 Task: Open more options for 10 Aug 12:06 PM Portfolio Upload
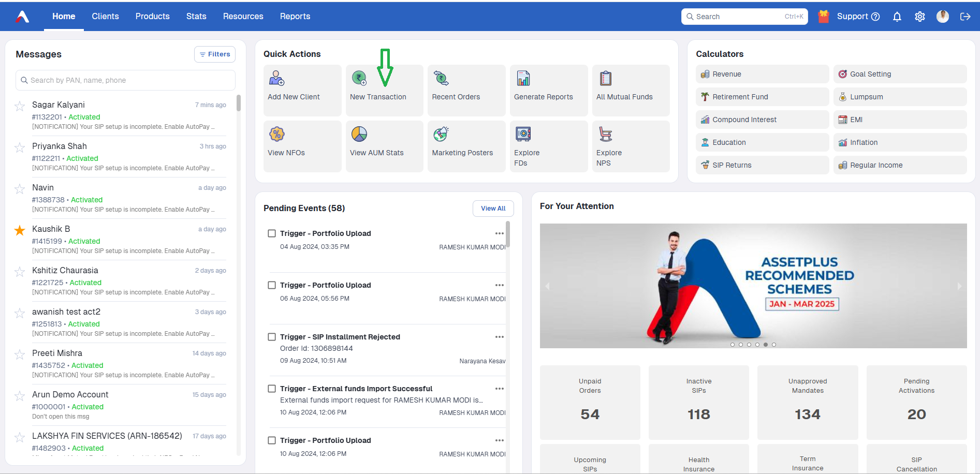pos(499,440)
